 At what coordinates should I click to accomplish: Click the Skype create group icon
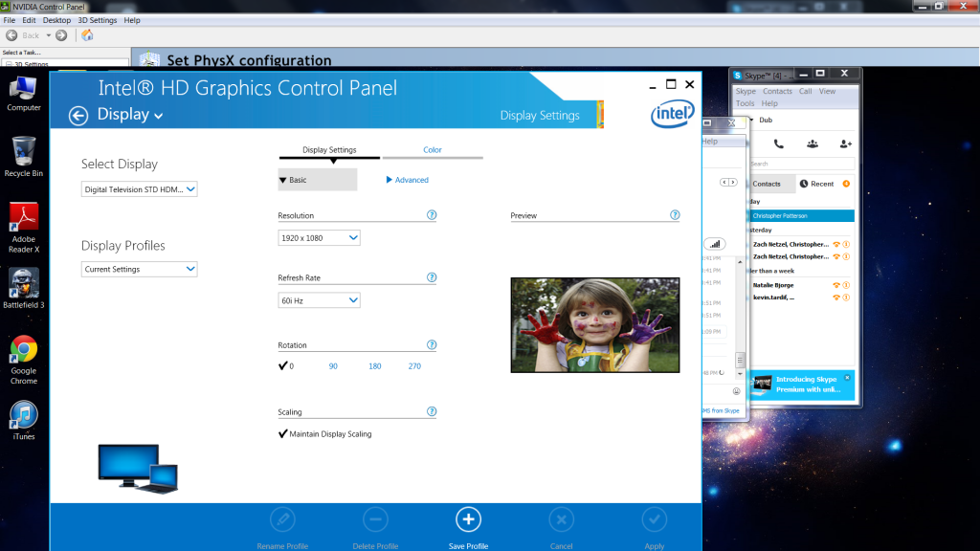(813, 144)
